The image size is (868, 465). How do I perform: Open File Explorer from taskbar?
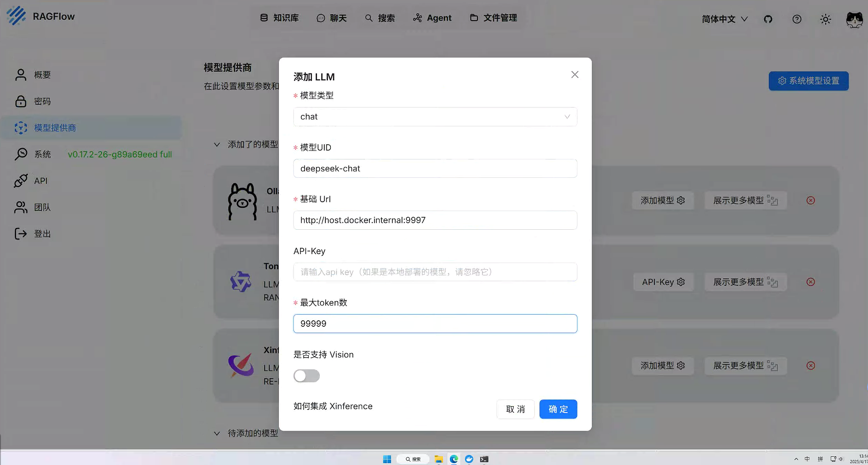[x=438, y=459]
